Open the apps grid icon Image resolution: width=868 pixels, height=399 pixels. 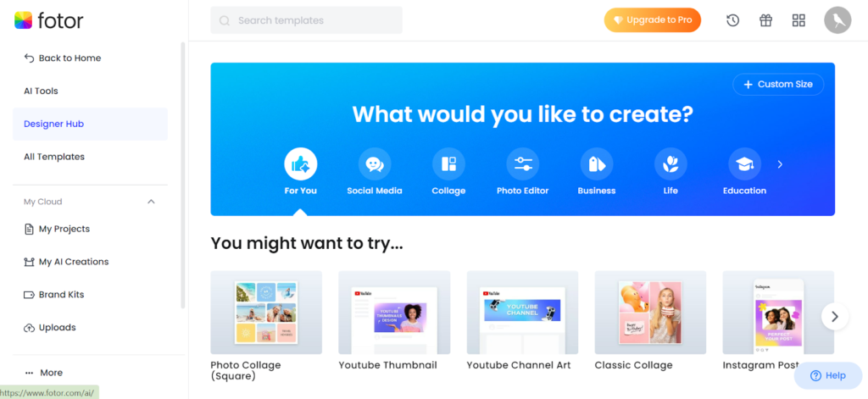(798, 20)
